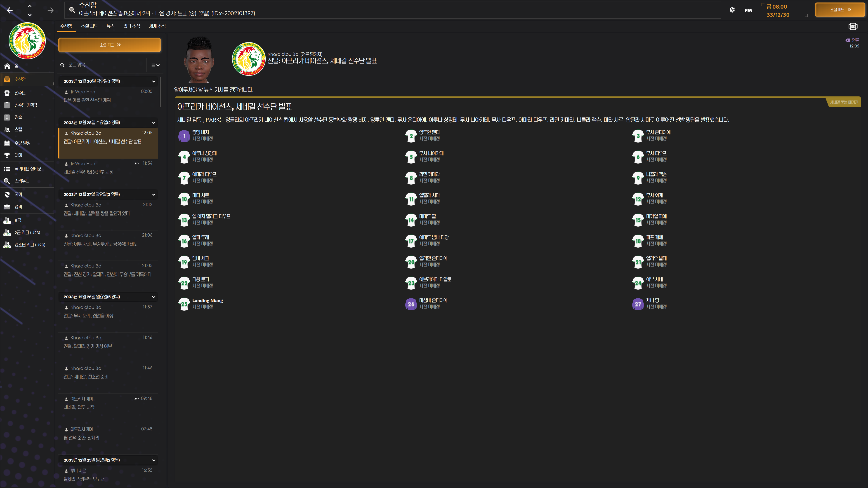Expand the 2033년 12월 30일 date header
This screenshot has width=868, height=488.
coord(154,81)
